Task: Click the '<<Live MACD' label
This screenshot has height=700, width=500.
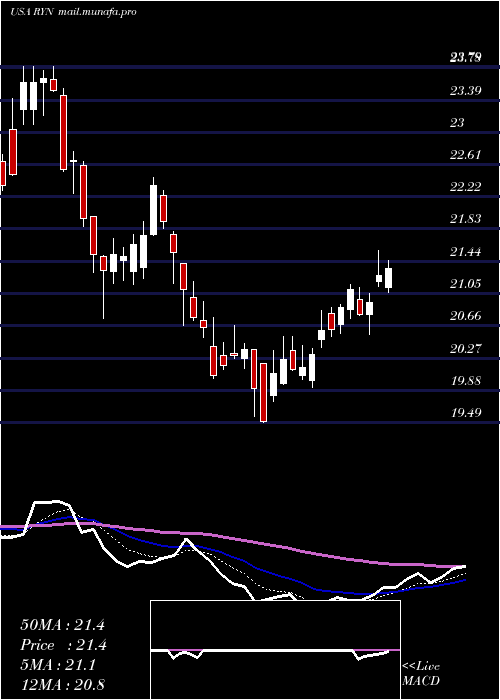Action: (x=421, y=674)
